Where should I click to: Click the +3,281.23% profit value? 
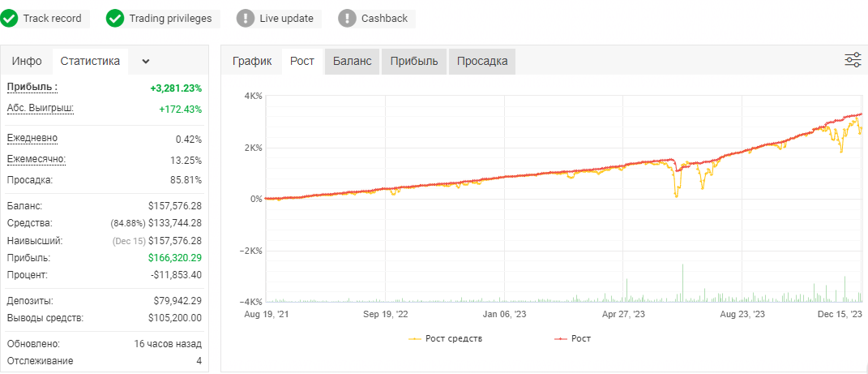(176, 88)
